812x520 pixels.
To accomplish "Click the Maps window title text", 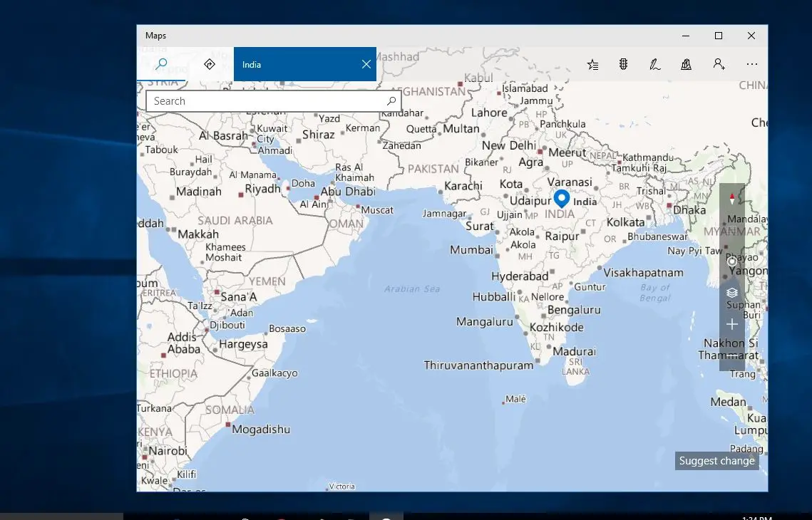I will tap(155, 36).
